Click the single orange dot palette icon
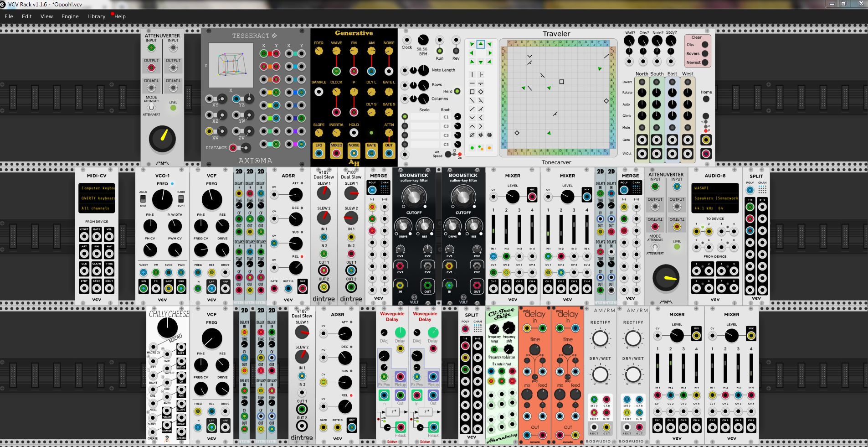The height and width of the screenshot is (447, 868). pyautogui.click(x=489, y=148)
